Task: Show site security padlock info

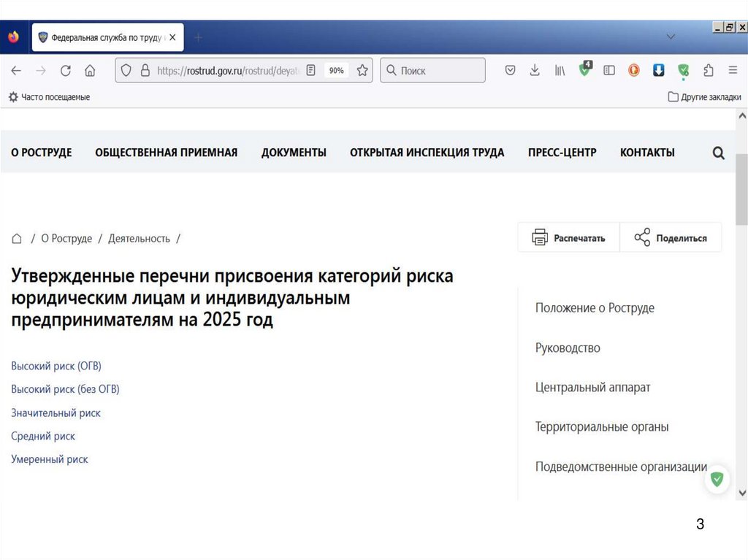Action: pos(145,71)
